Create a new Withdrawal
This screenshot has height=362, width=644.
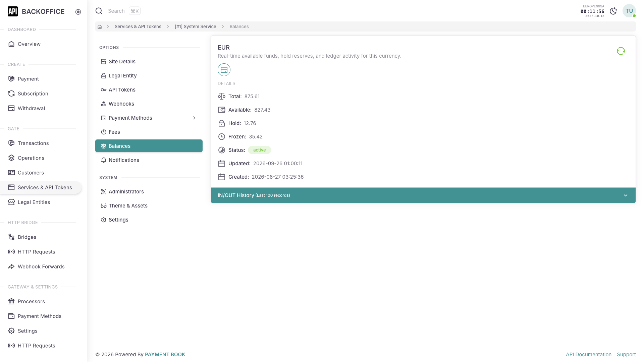click(x=41, y=108)
